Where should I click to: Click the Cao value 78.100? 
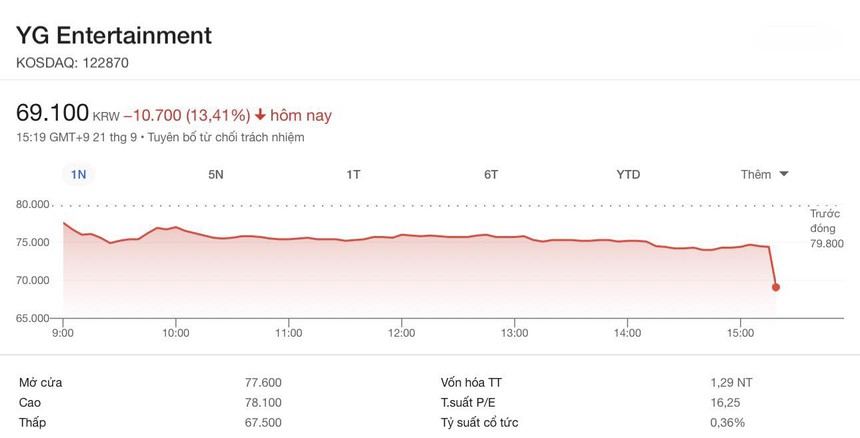point(263,402)
